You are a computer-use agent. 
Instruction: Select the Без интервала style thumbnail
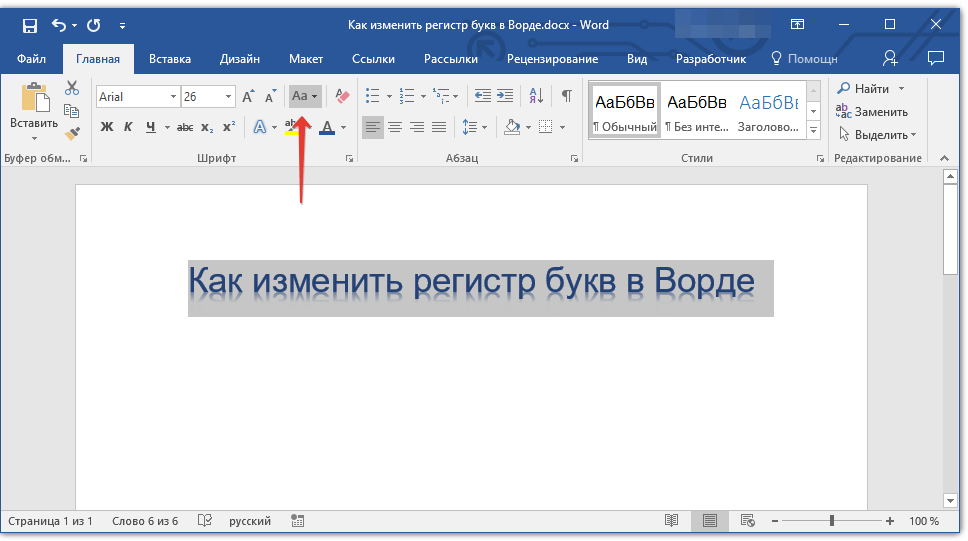[x=696, y=110]
